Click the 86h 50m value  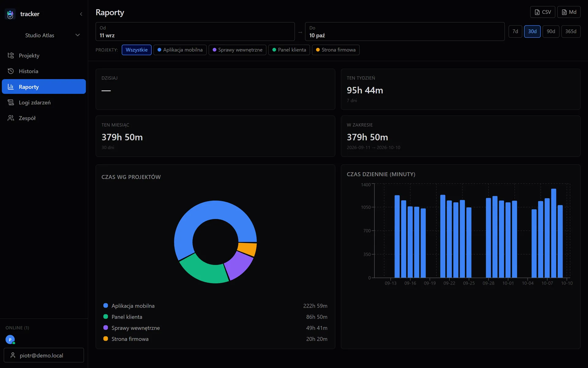point(317,317)
